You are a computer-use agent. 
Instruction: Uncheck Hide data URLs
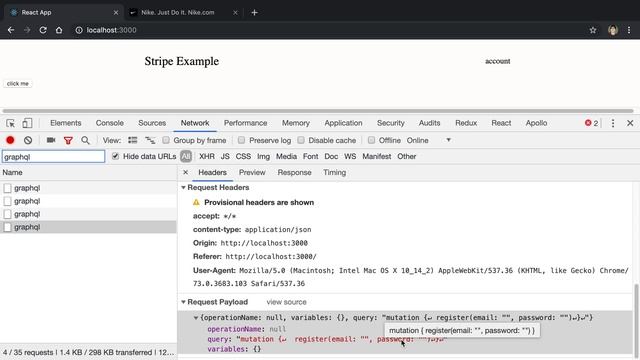[116, 156]
